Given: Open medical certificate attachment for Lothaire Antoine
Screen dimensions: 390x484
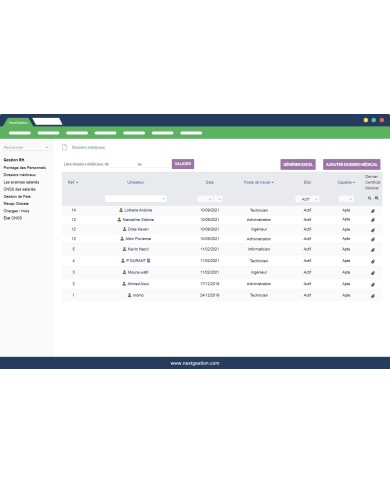Looking at the screenshot, I should (x=373, y=211).
